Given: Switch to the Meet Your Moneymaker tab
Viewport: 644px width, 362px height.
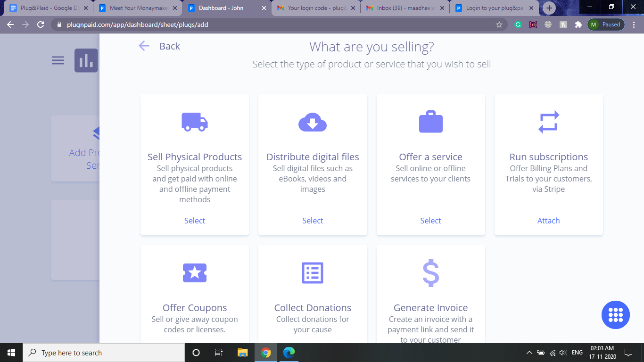Looking at the screenshot, I should [x=136, y=8].
